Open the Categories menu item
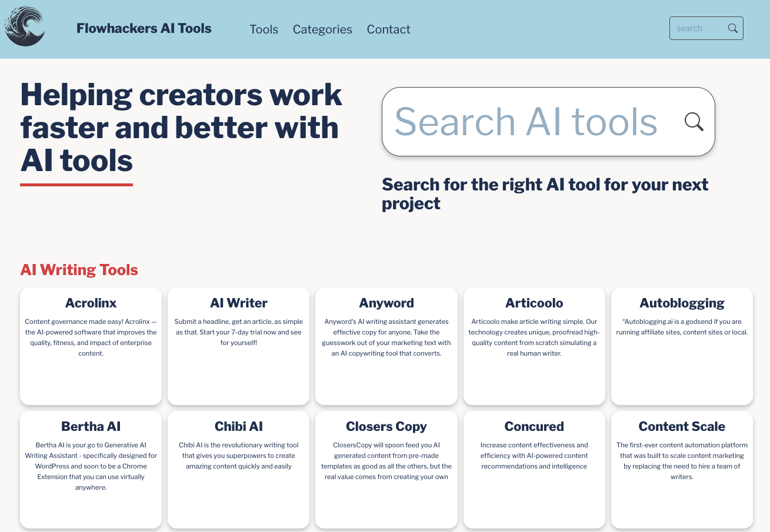The image size is (770, 532). coord(322,29)
